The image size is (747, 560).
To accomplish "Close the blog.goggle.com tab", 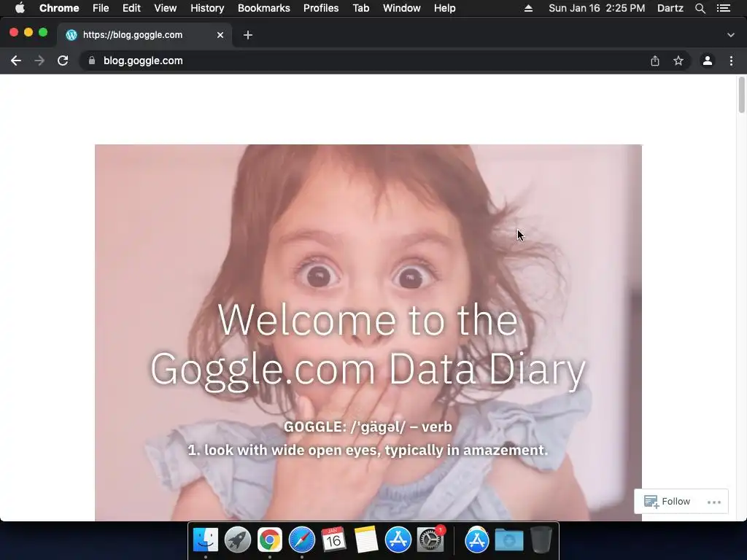I will [220, 35].
